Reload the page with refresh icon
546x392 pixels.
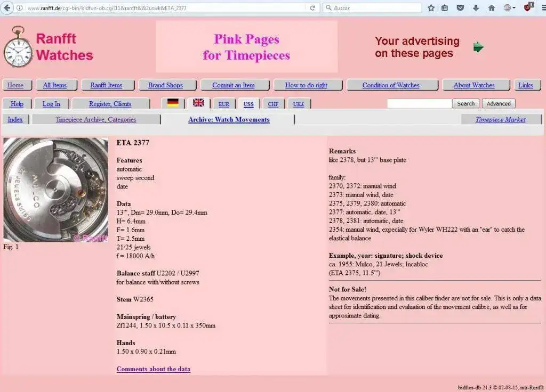click(312, 7)
